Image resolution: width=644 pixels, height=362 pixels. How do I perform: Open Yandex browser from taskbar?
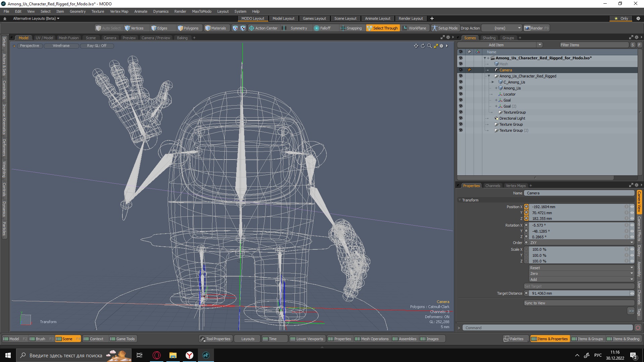190,355
